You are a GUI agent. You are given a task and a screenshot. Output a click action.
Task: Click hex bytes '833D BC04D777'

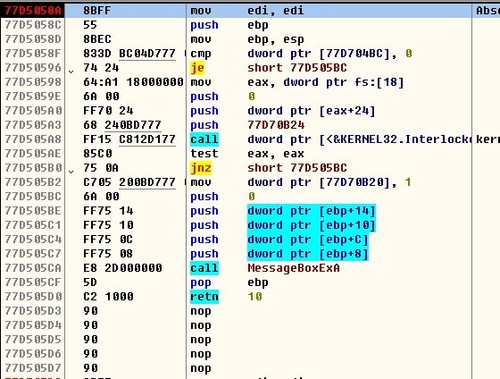pyautogui.click(x=129, y=54)
